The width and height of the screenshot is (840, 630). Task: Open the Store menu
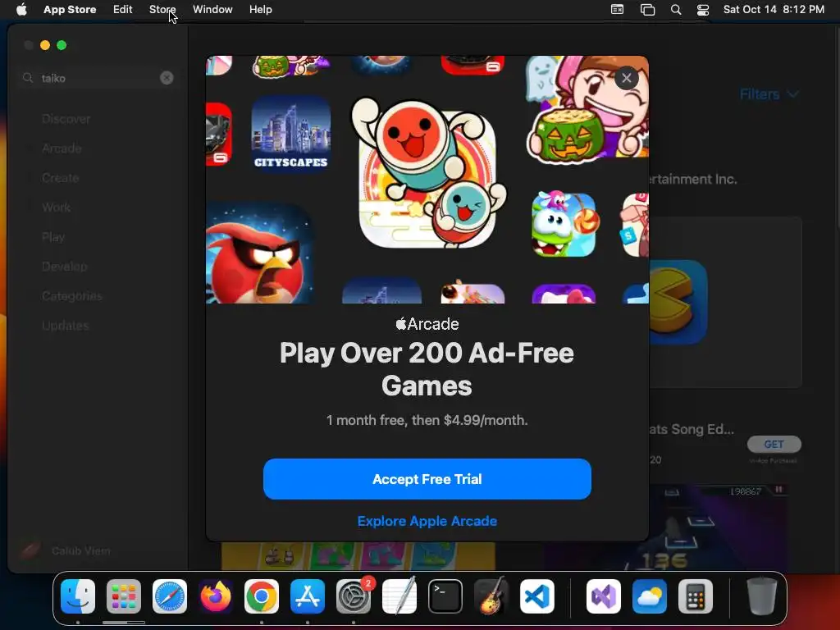(162, 10)
